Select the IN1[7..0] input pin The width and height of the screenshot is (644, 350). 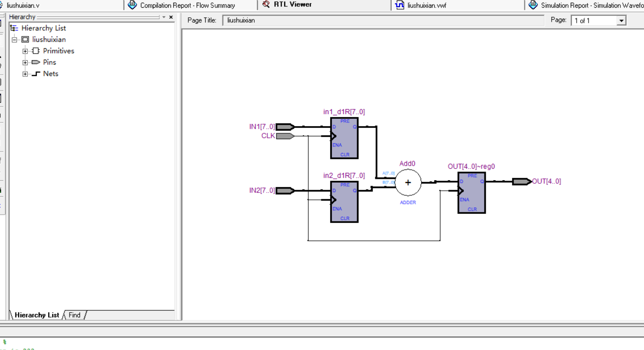point(285,127)
